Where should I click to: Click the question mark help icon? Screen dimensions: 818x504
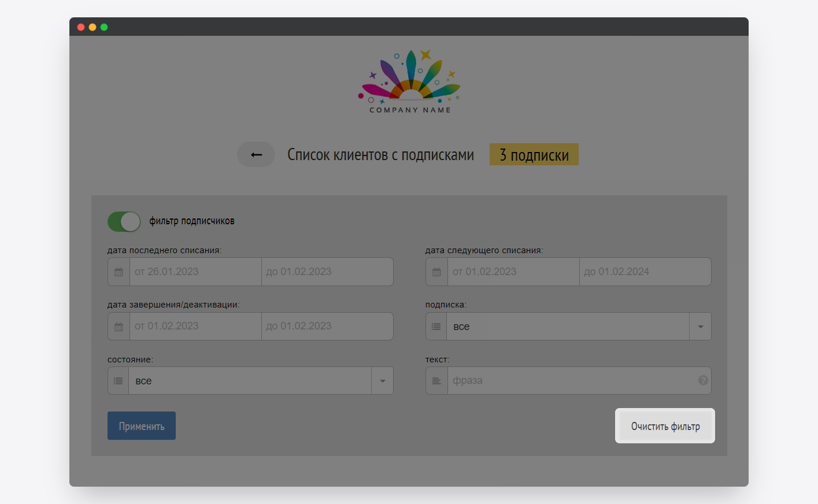tap(703, 380)
